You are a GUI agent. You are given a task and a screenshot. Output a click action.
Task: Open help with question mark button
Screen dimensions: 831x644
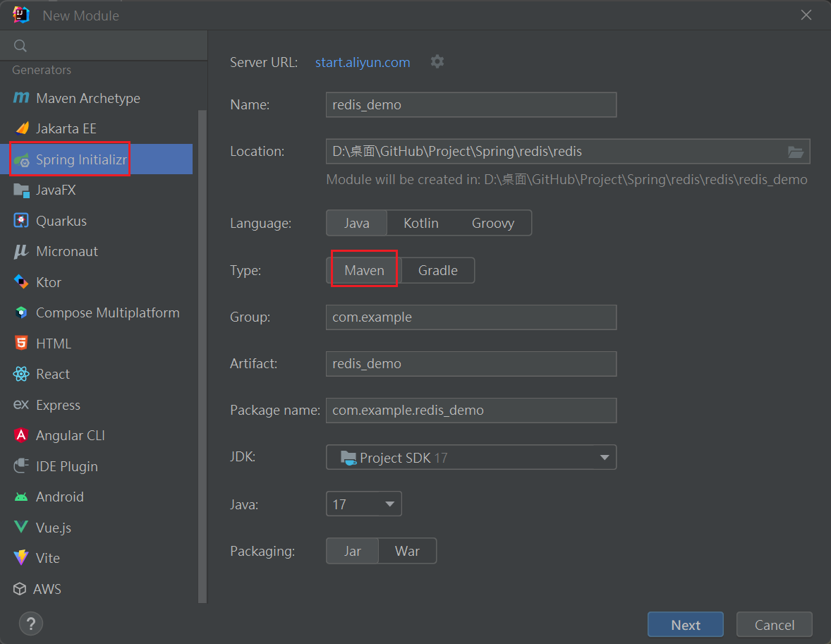tap(31, 624)
